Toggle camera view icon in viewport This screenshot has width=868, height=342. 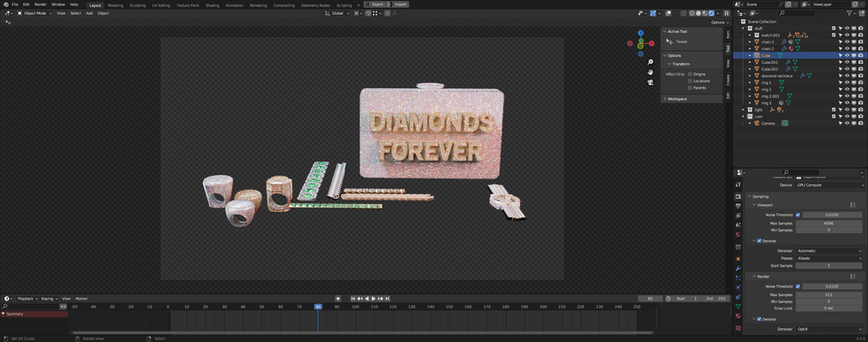coord(650,82)
